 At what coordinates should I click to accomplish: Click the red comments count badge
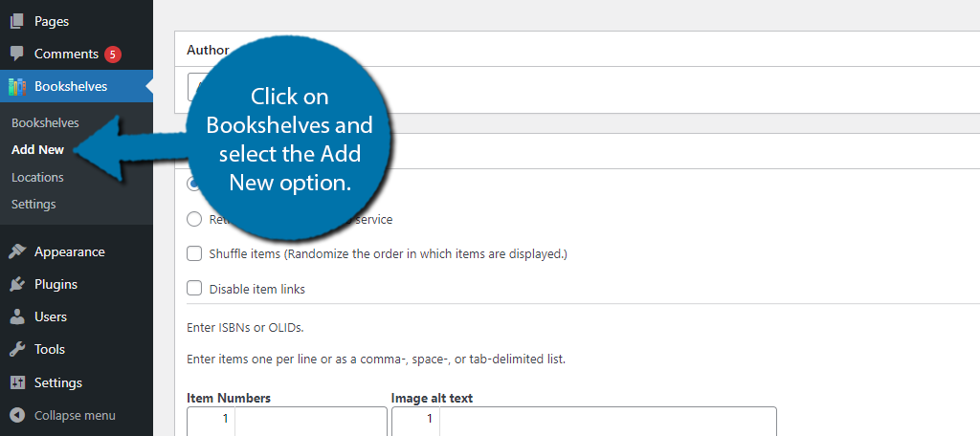coord(113,54)
